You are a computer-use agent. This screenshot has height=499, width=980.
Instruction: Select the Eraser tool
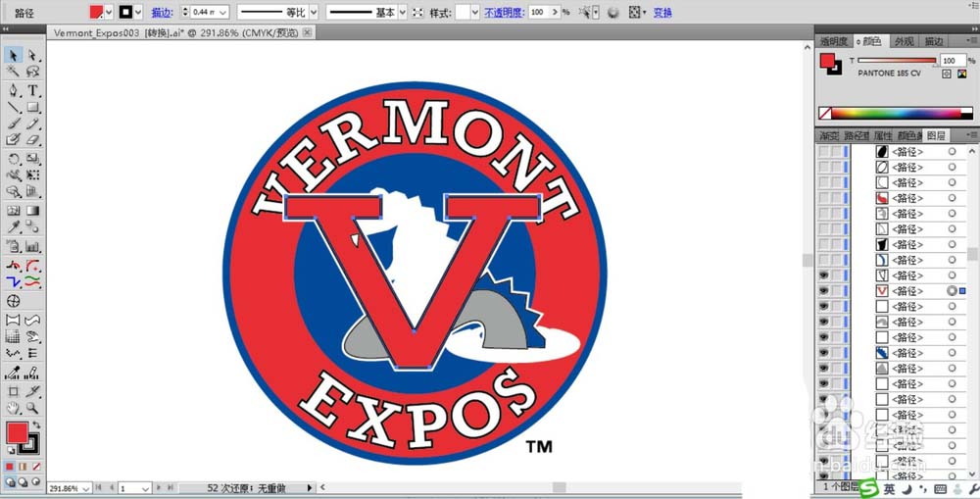pyautogui.click(x=32, y=139)
